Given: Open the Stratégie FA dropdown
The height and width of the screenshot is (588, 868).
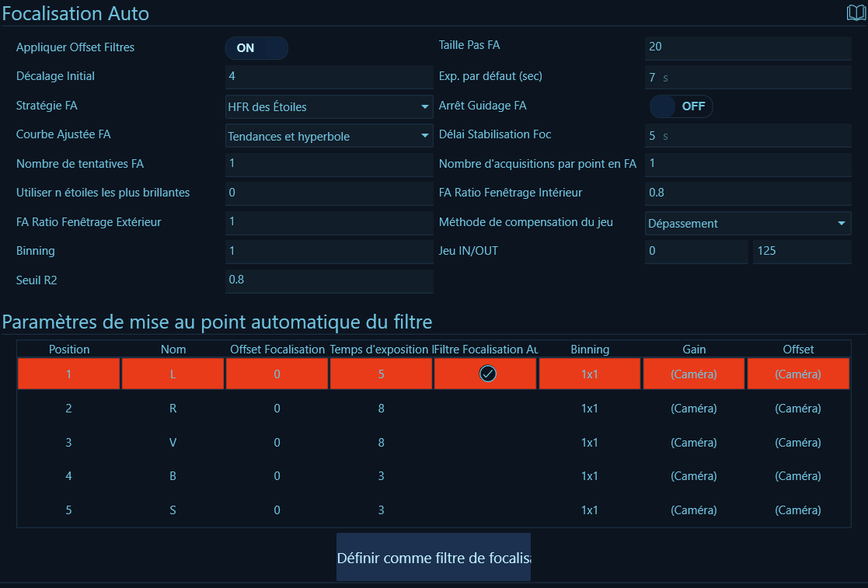Looking at the screenshot, I should coord(329,106).
